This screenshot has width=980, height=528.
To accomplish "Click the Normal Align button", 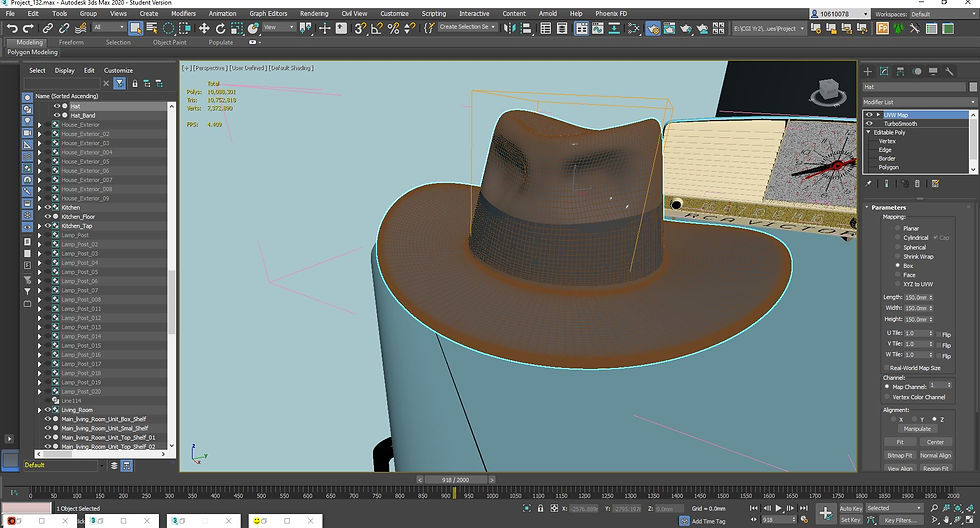I will click(935, 456).
